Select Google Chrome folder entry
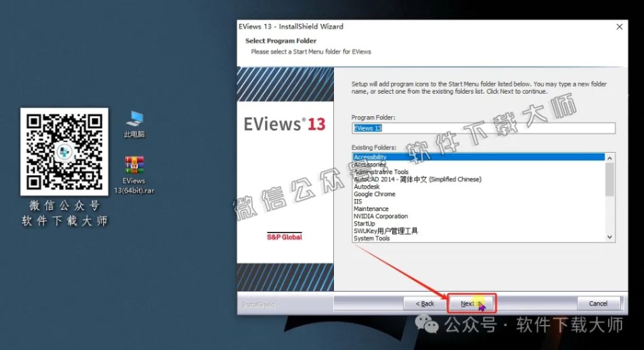This screenshot has width=644, height=350. point(479,194)
